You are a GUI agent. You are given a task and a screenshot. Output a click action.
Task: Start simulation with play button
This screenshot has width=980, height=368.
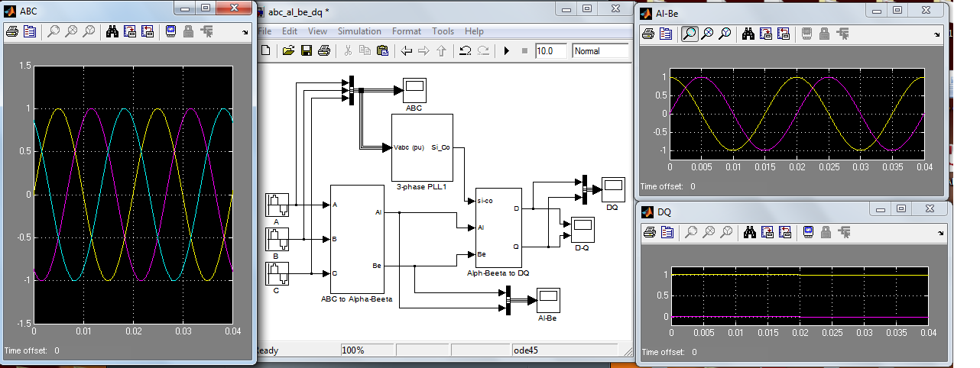pyautogui.click(x=506, y=51)
